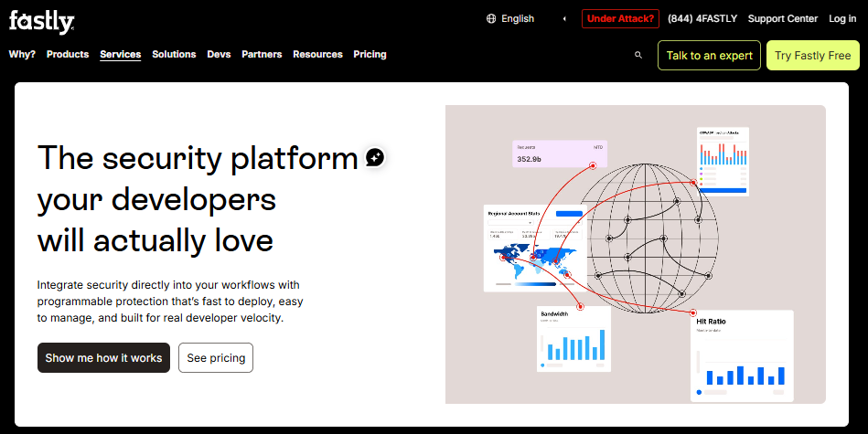The height and width of the screenshot is (434, 868).
Task: Open the Services menu item
Action: point(120,54)
